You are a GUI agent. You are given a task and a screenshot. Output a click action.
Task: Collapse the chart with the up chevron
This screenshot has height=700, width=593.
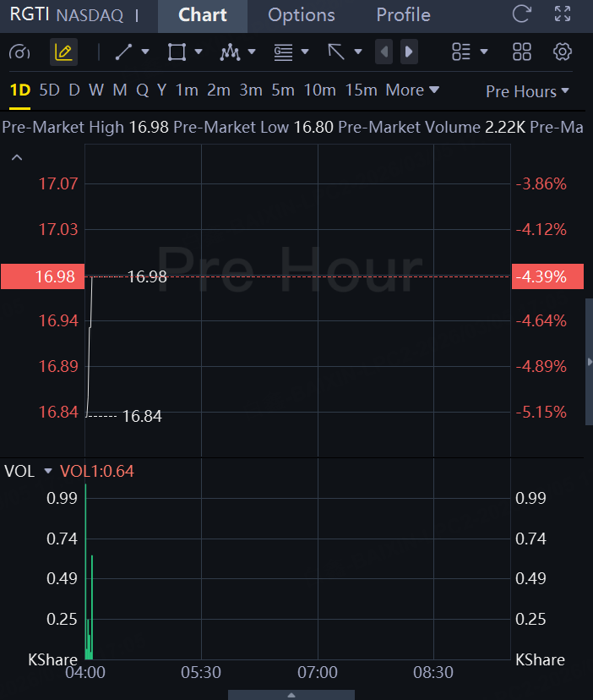[17, 157]
